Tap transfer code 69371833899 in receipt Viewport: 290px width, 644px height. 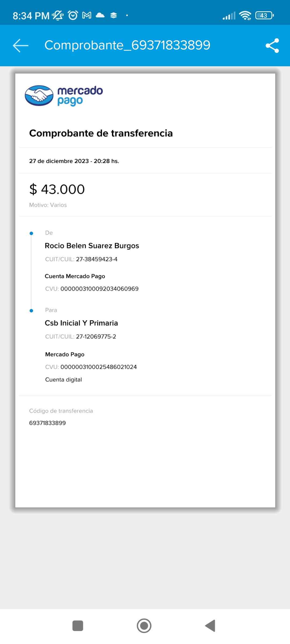(48, 423)
